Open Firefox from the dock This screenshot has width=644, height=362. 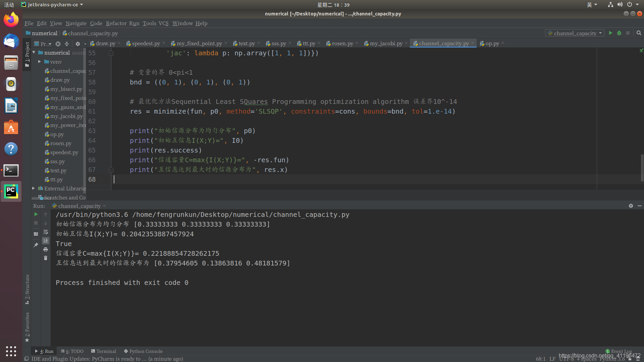pyautogui.click(x=11, y=20)
